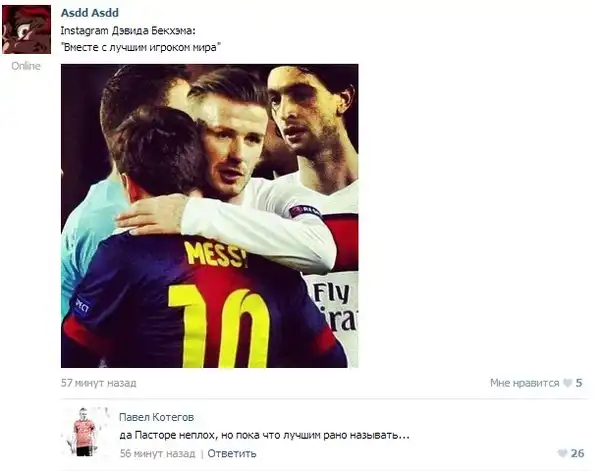
Task: Open the Павел Котегов profile name link
Action: point(156,417)
